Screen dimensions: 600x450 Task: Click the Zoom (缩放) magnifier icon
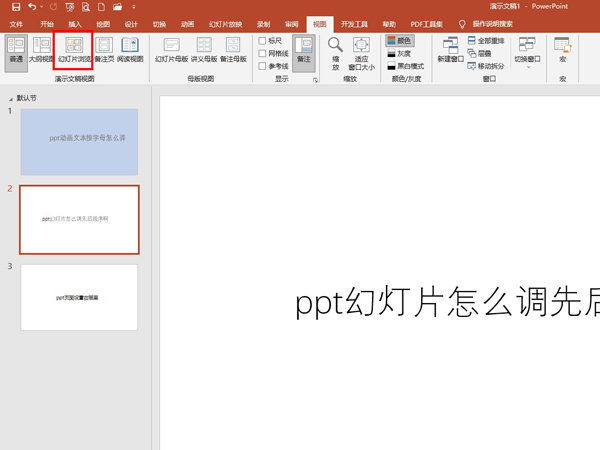click(335, 50)
